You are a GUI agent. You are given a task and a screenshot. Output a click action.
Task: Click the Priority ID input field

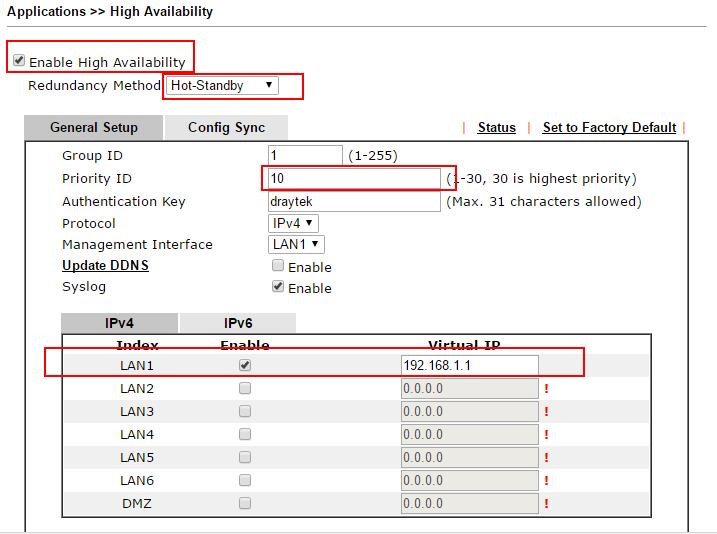(x=354, y=179)
